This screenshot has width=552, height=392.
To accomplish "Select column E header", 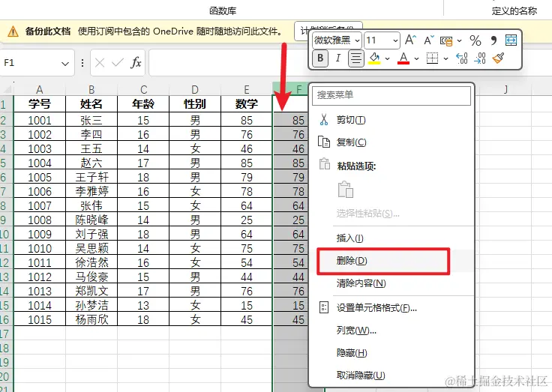I will pos(247,89).
